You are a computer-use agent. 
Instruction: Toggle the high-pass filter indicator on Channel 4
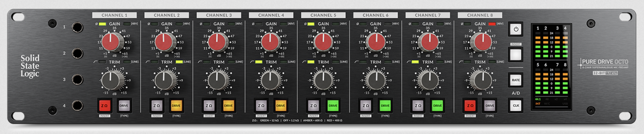click(x=259, y=62)
